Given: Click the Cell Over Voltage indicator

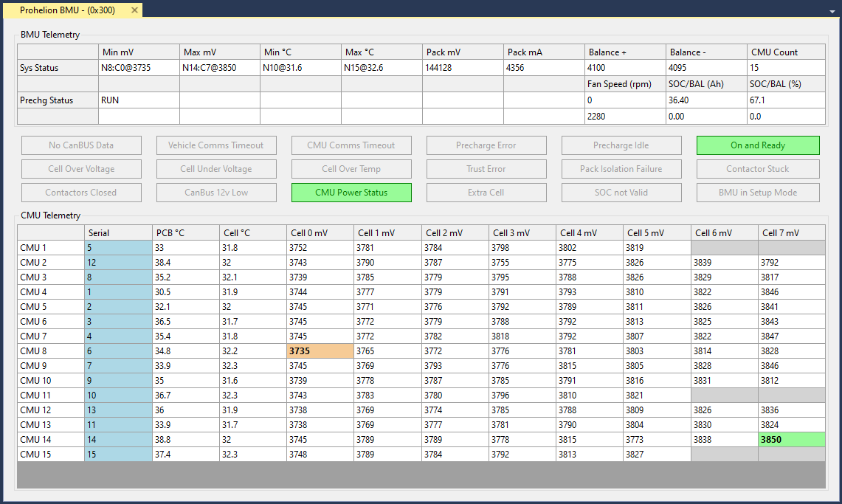Looking at the screenshot, I should (82, 169).
